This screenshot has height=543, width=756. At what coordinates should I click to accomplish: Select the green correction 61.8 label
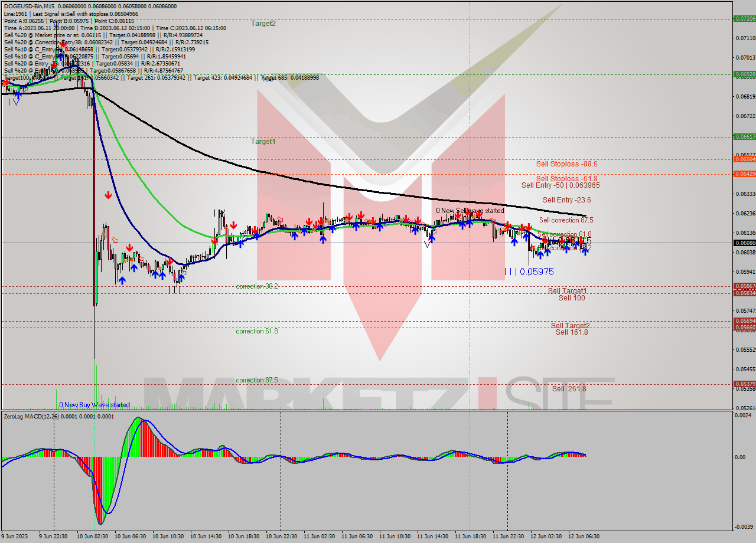257,331
